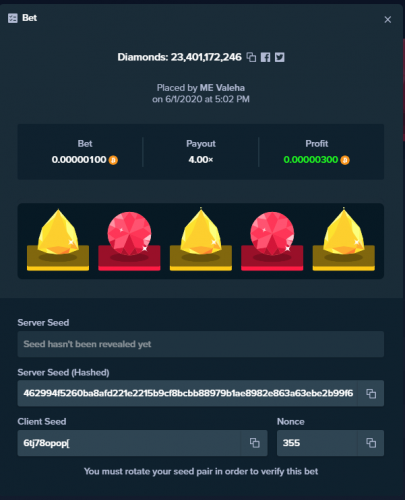Select the Server Seed (Hashed) field

[188, 394]
